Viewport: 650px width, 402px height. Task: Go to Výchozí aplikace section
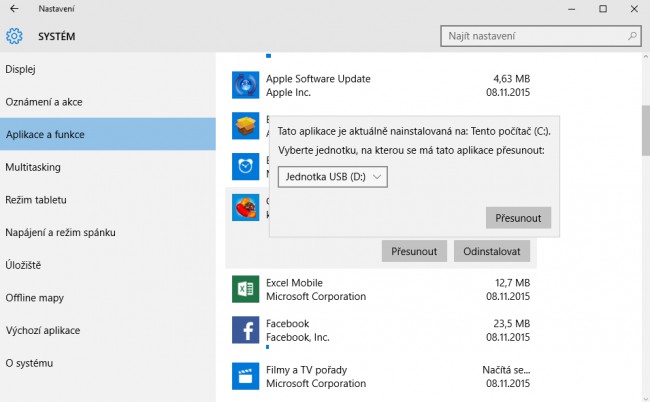pos(43,330)
